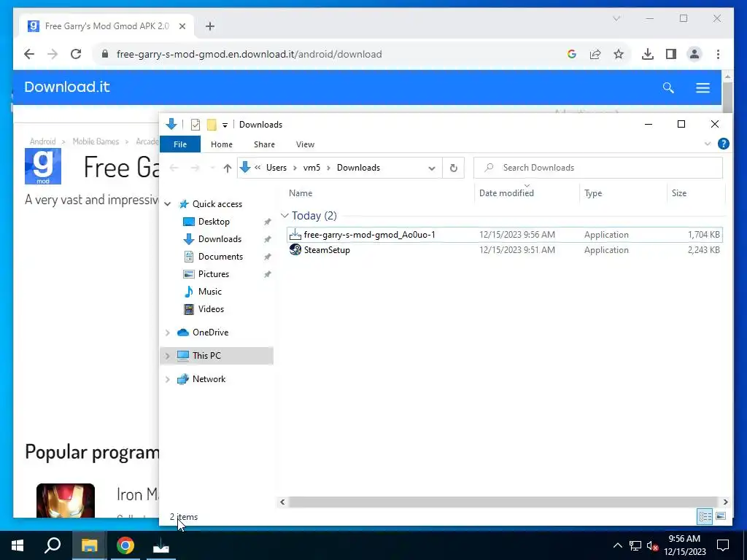Screen dimensions: 747x560
Task: Go up one folder level in Explorer
Action: point(228,168)
